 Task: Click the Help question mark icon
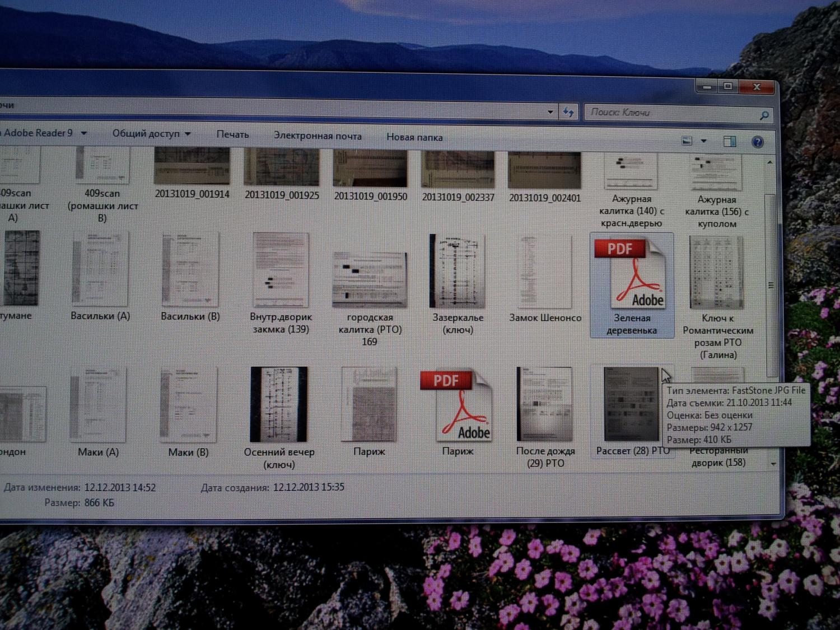click(x=757, y=142)
